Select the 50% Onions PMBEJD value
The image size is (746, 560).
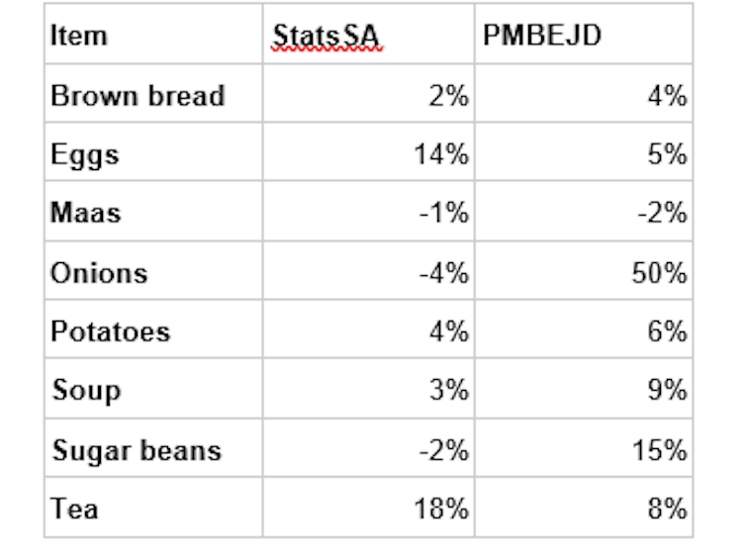pos(660,272)
